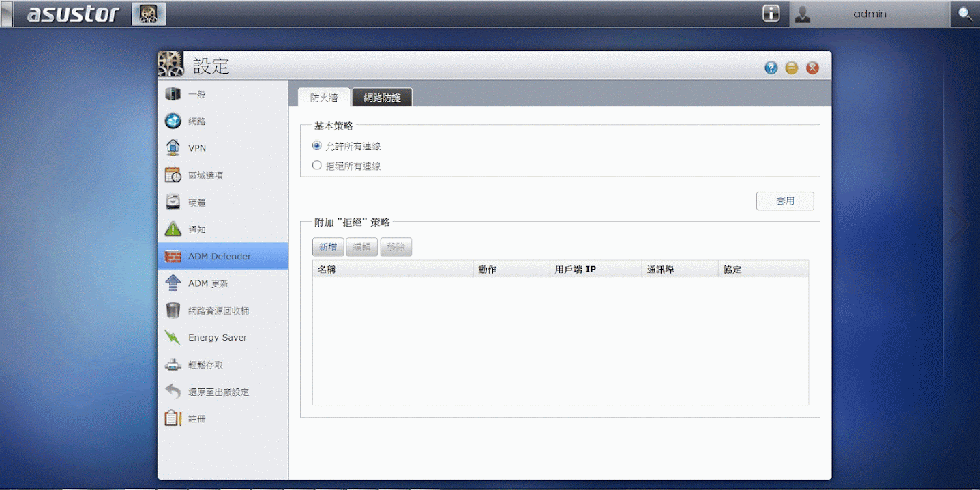This screenshot has width=980, height=490.
Task: Open the admin user avatar icon
Action: tap(803, 14)
